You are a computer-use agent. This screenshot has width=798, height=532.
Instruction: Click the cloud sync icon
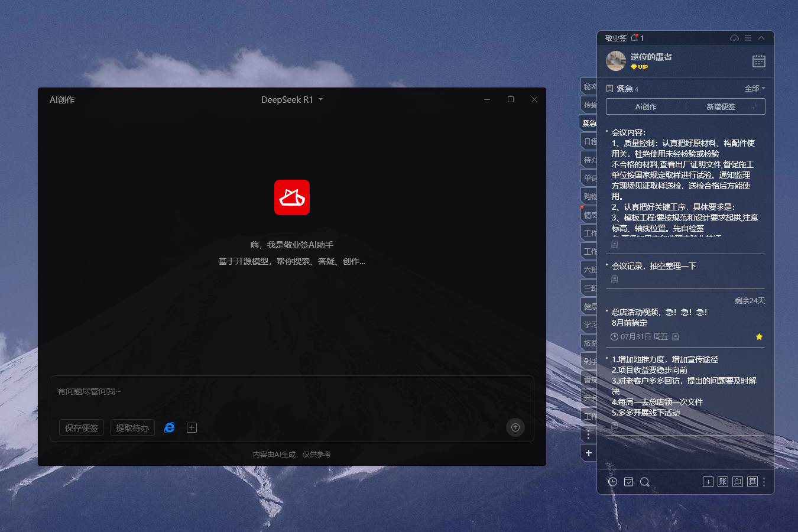pyautogui.click(x=734, y=38)
